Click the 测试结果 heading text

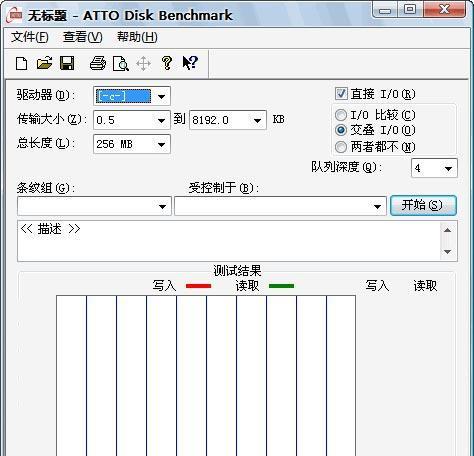(237, 271)
